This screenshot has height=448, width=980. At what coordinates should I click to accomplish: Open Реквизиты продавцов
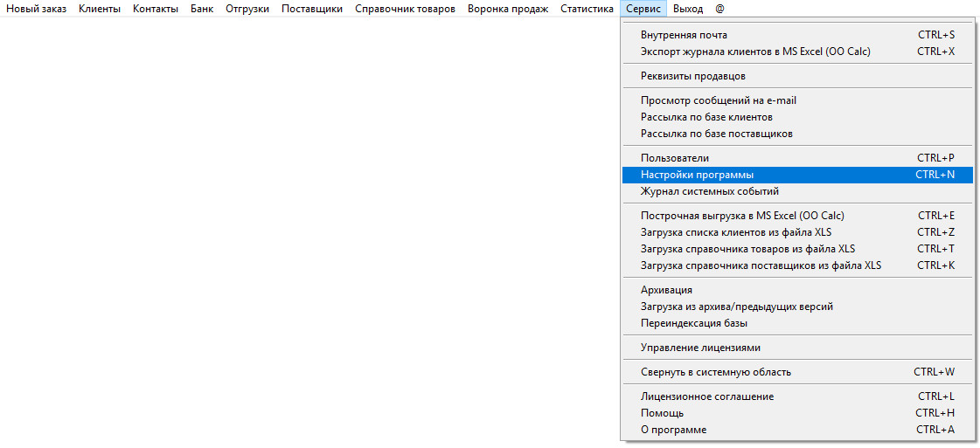click(693, 76)
